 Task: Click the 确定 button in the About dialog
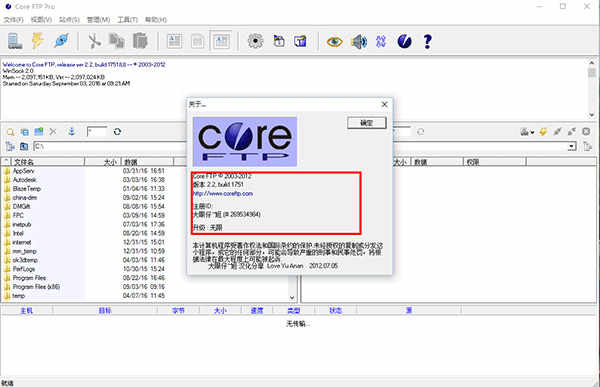tap(367, 123)
